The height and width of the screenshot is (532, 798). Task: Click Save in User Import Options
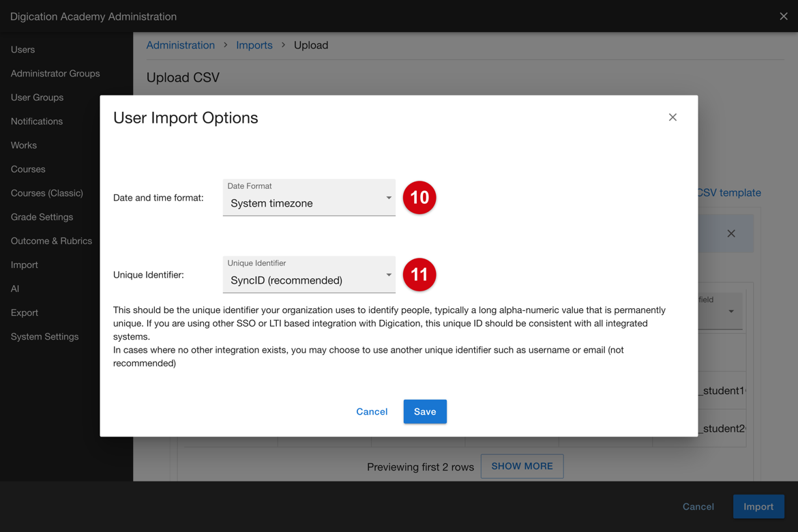pos(425,411)
